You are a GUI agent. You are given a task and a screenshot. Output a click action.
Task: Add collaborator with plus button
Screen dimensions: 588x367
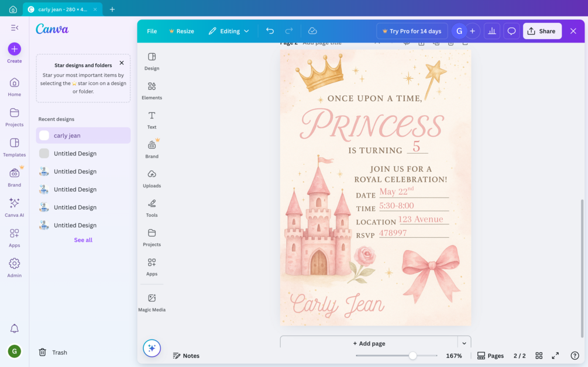(x=473, y=31)
